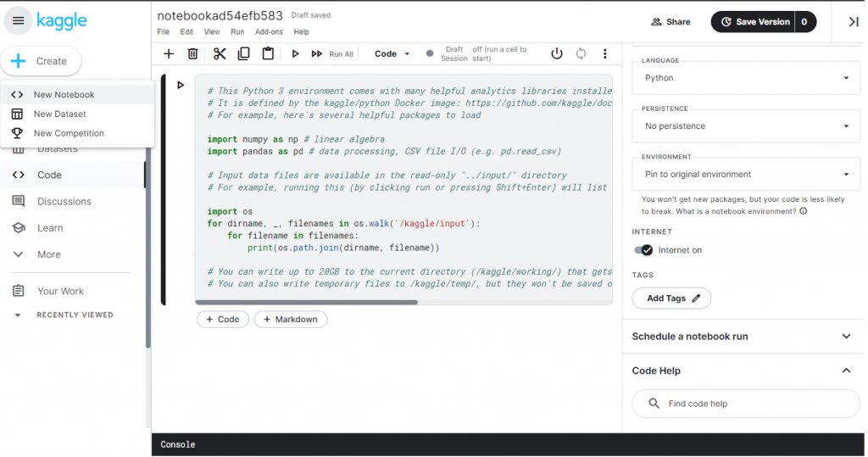
Task: Click the search magnifier in Code Help
Action: pyautogui.click(x=654, y=404)
